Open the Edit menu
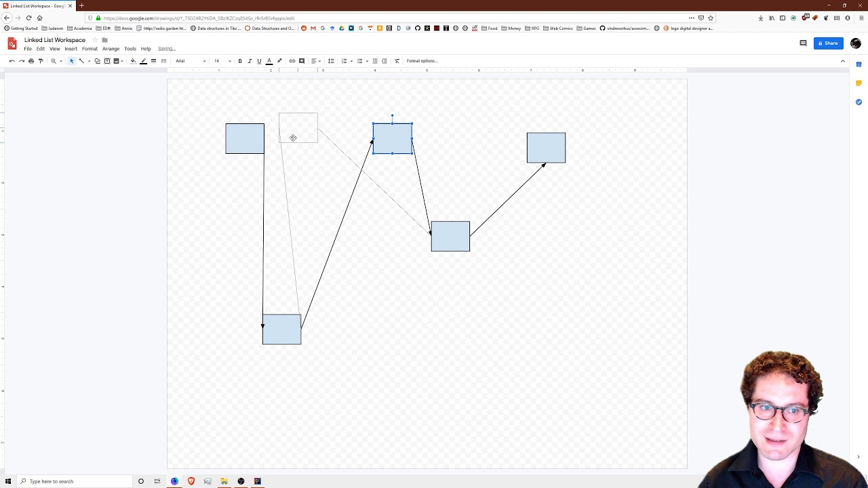 41,49
